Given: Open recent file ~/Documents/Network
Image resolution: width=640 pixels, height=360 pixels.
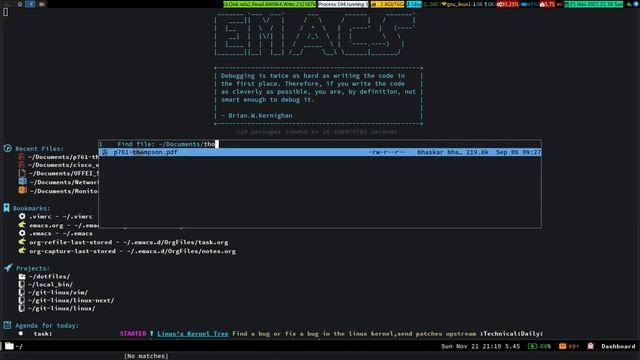Looking at the screenshot, I should coord(64,182).
